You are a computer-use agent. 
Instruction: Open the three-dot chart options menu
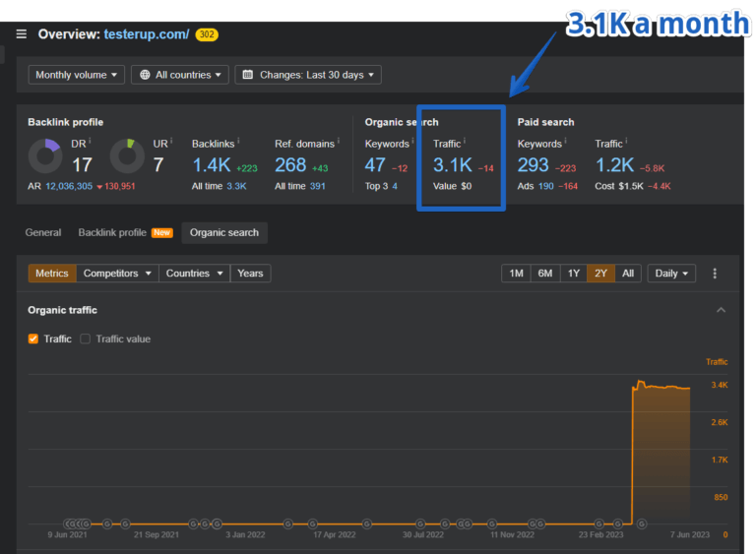pos(715,274)
